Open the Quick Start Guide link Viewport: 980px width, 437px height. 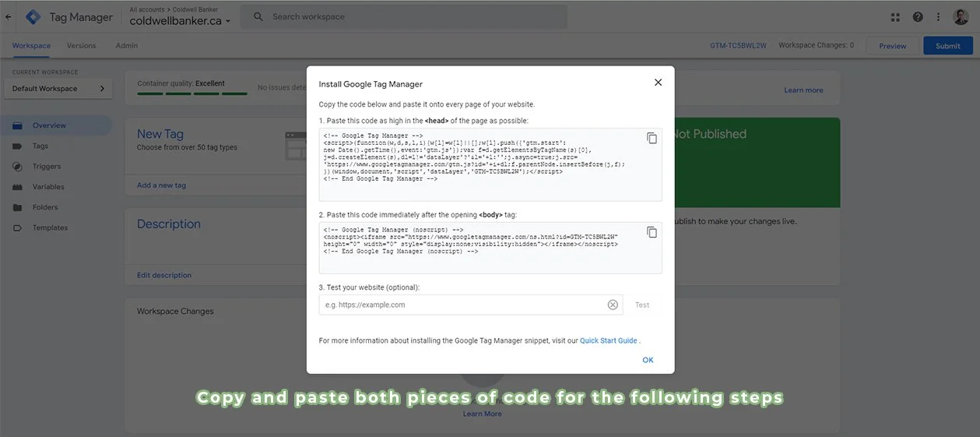(x=609, y=341)
